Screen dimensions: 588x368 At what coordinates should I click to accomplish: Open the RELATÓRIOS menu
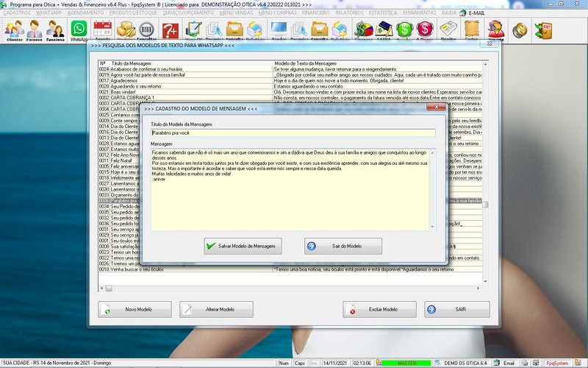tap(349, 13)
